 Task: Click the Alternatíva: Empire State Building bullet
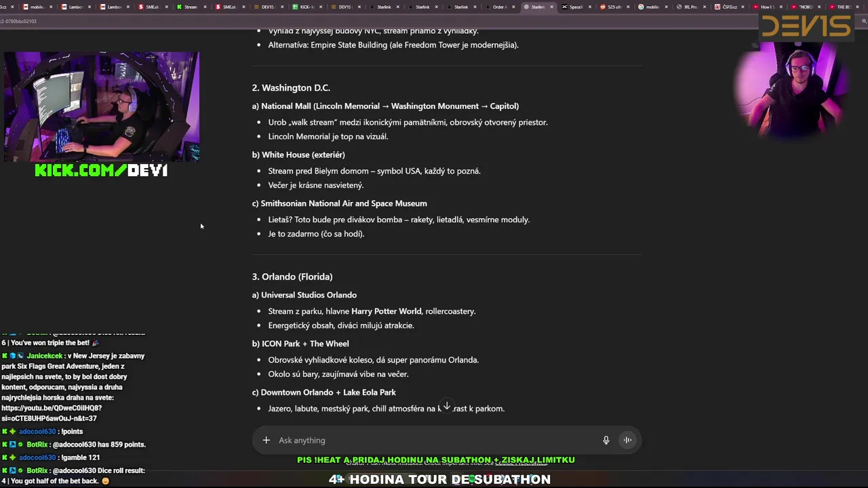point(393,45)
